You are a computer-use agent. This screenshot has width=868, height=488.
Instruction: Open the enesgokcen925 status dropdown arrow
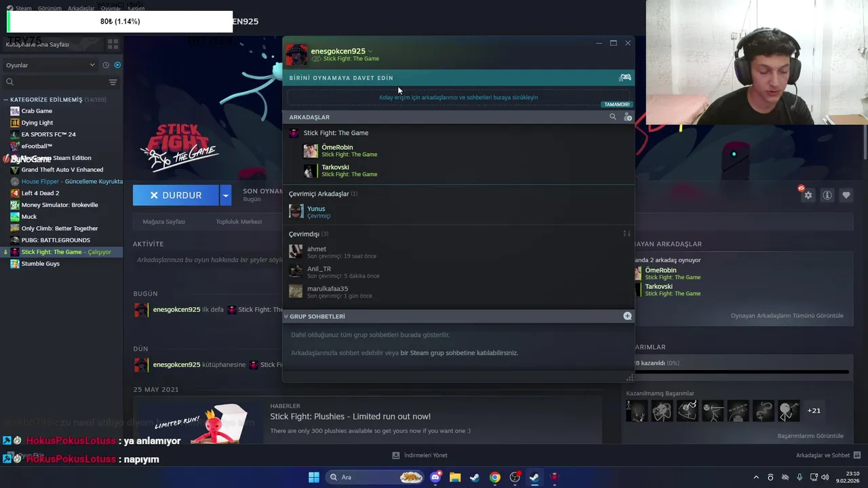pos(370,52)
